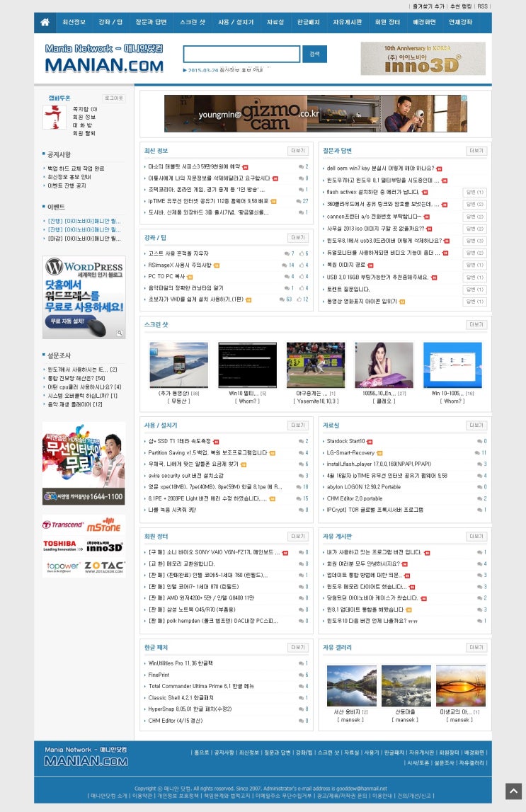This screenshot has width=526, height=812.
Task: Click 더보기 in 최신 정보 section
Action: coord(297,151)
